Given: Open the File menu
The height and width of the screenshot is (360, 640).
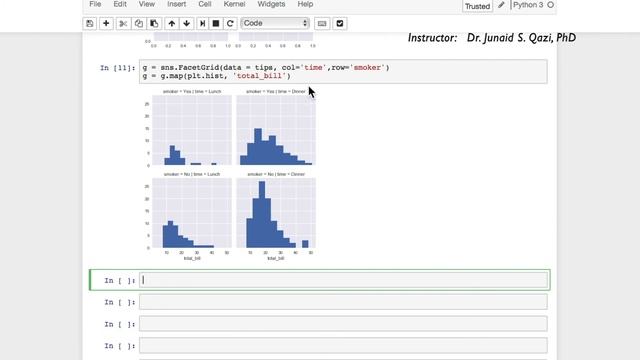Looking at the screenshot, I should pos(95,4).
